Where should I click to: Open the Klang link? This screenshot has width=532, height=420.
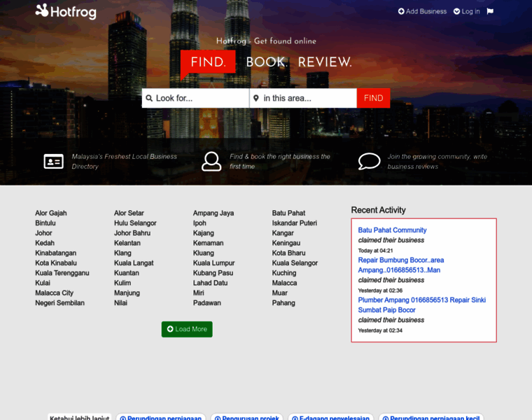(122, 253)
